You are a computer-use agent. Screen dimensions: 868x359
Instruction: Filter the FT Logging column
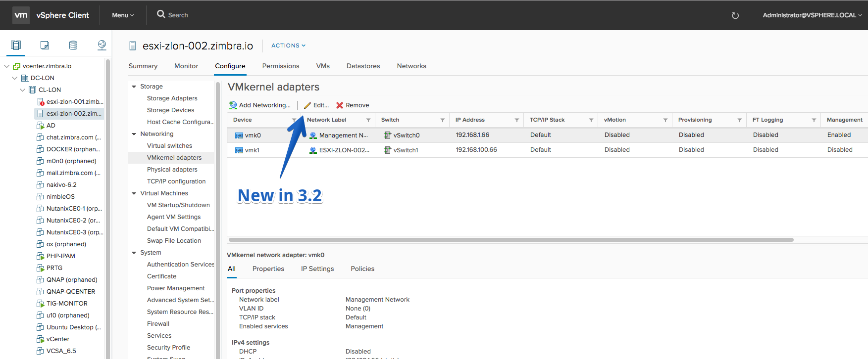coord(814,120)
